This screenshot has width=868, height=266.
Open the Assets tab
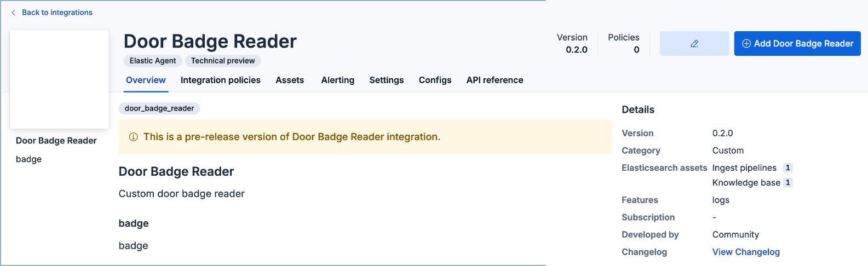(290, 80)
